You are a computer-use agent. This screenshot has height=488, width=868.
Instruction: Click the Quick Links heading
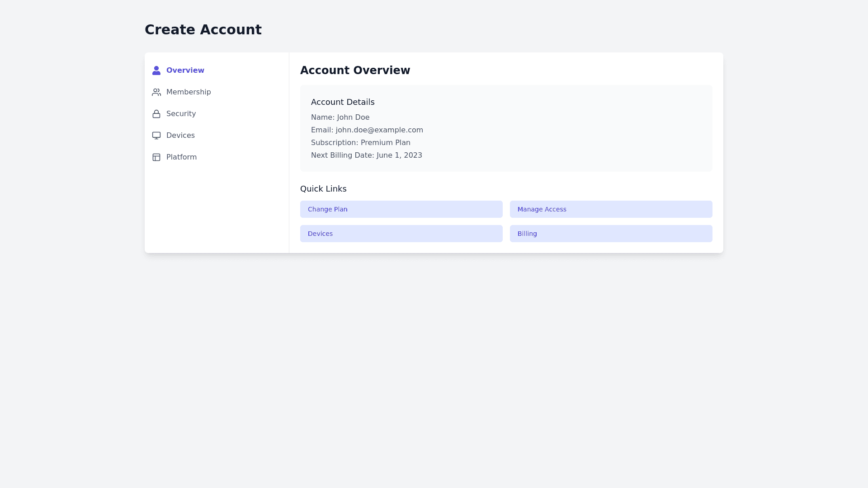click(x=323, y=189)
